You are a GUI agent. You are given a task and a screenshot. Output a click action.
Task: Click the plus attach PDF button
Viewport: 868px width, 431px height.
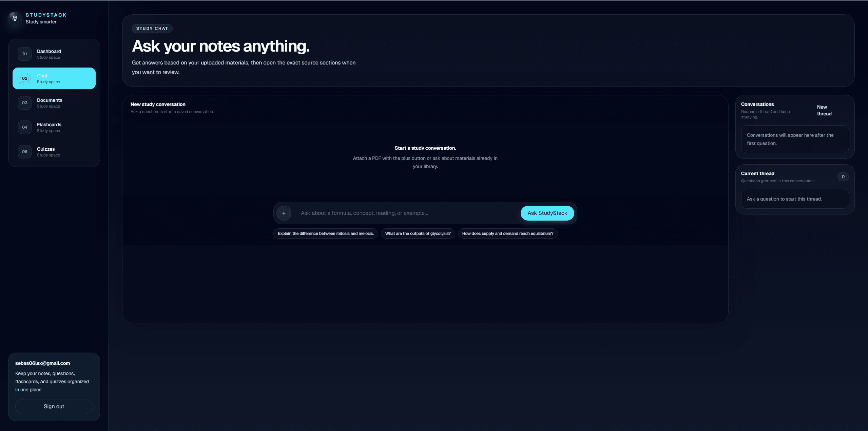pyautogui.click(x=284, y=213)
